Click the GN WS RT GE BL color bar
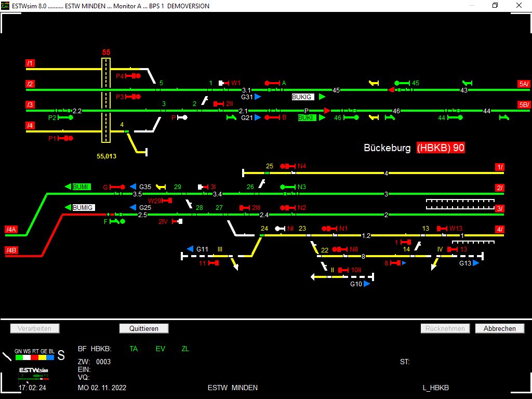The height and width of the screenshot is (399, 532). pos(34,357)
